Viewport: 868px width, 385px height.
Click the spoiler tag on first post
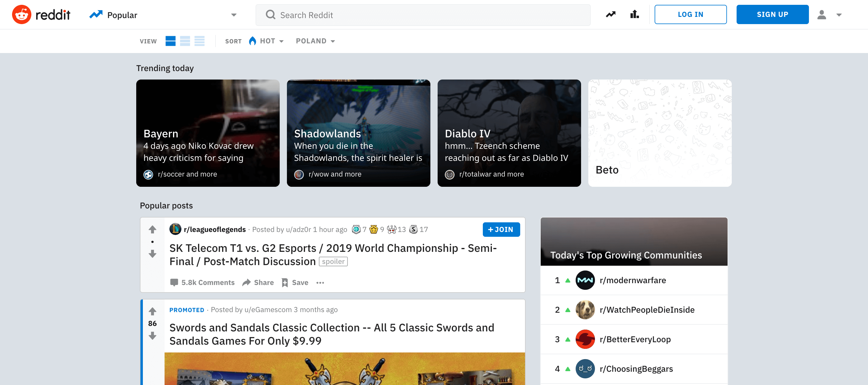point(333,261)
